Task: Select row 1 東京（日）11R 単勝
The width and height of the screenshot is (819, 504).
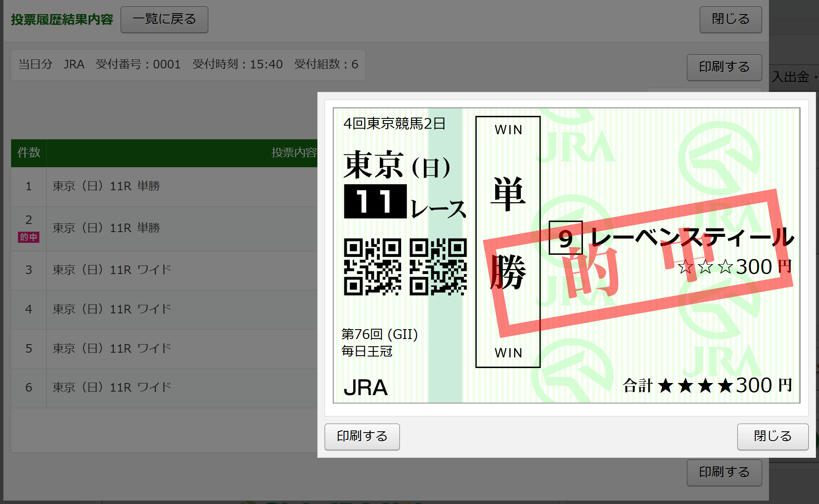Action: 106,186
